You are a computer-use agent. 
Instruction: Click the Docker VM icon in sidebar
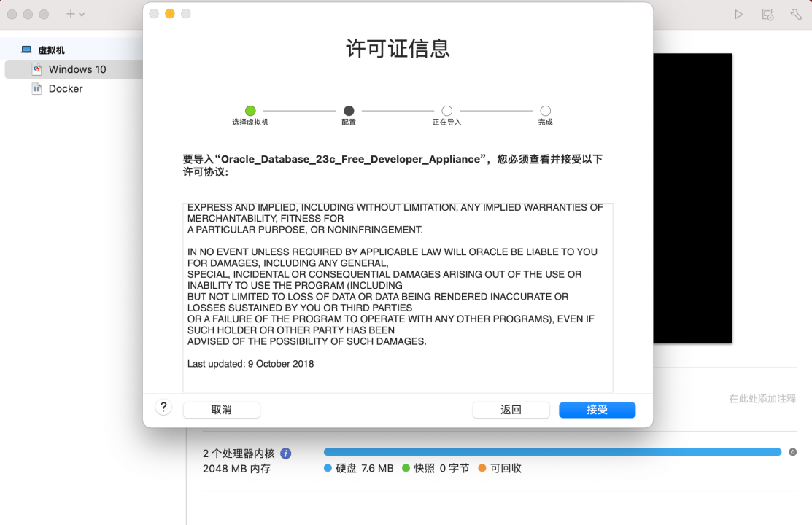tap(36, 88)
